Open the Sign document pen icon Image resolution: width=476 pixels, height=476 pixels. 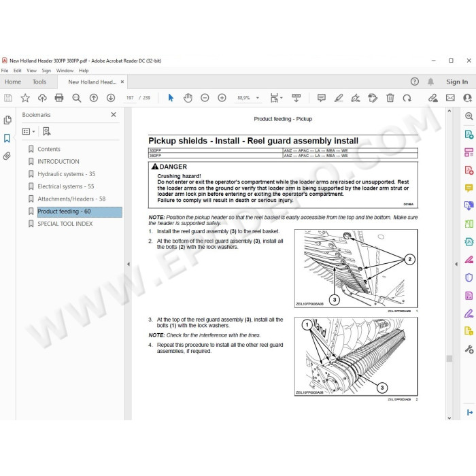coord(356,98)
